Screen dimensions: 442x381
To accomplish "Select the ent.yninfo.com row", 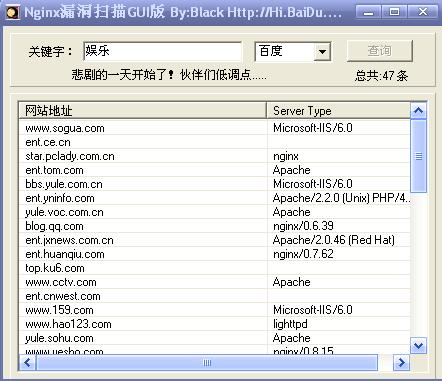I will tap(215, 198).
